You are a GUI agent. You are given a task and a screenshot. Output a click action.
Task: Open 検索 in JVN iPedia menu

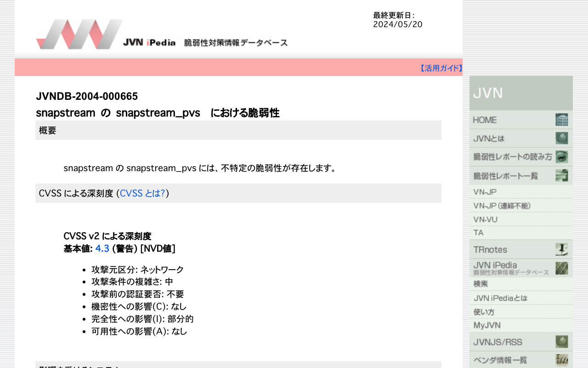click(521, 284)
